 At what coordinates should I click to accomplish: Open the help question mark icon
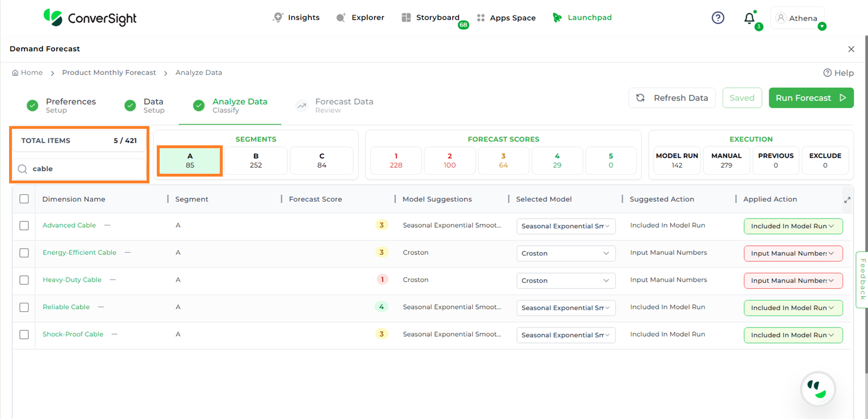pos(718,18)
